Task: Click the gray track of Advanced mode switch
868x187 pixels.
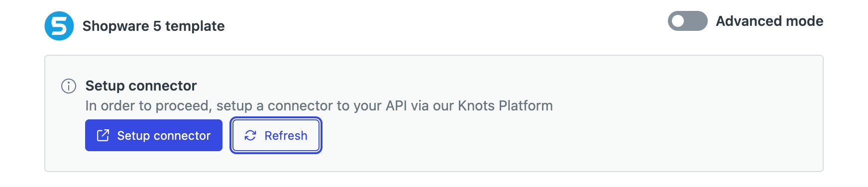Action: (697, 21)
